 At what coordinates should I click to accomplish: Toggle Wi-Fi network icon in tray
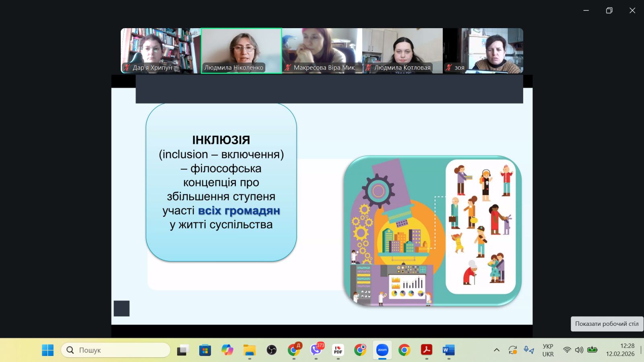(x=567, y=350)
